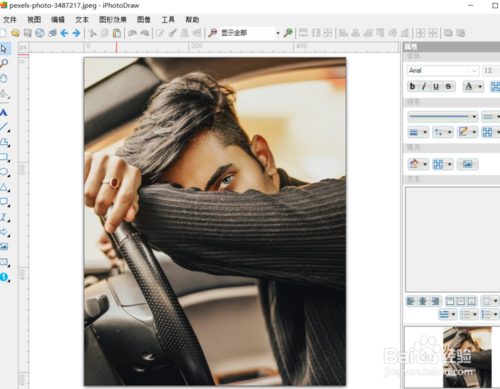Toggle right text alignment
This screenshot has width=500, height=389.
tap(435, 301)
